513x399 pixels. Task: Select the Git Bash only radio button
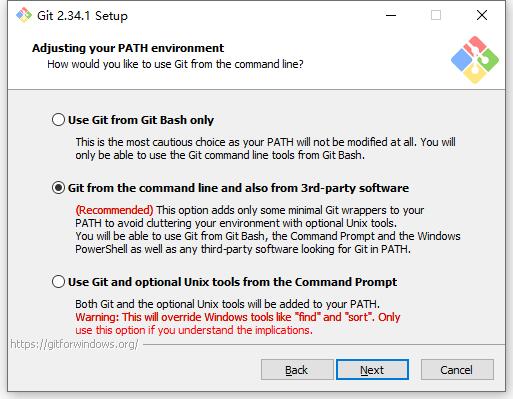[x=58, y=120]
